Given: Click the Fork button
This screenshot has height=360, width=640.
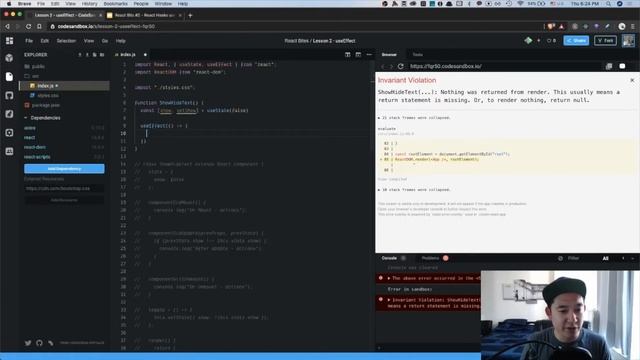Looking at the screenshot, I should pos(605,40).
